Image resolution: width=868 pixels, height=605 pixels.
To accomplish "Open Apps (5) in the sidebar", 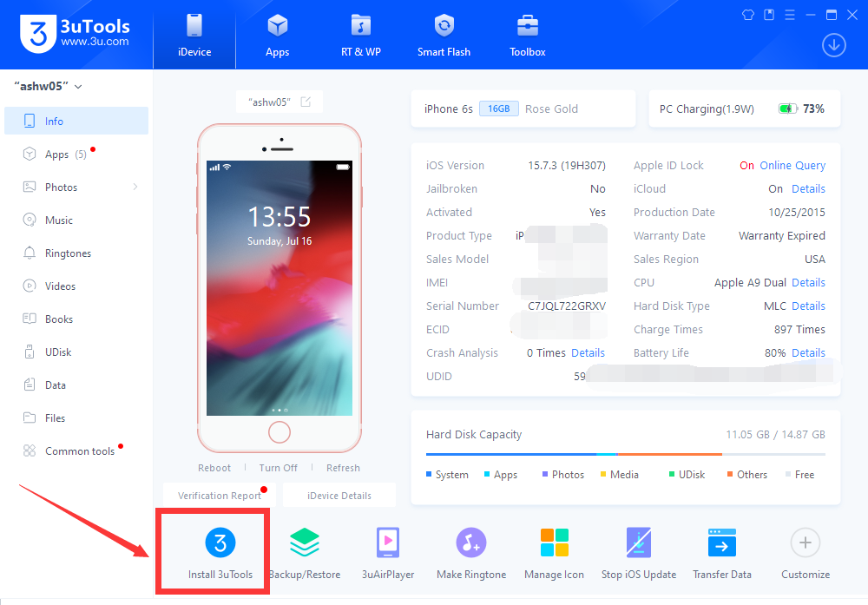I will tap(76, 154).
